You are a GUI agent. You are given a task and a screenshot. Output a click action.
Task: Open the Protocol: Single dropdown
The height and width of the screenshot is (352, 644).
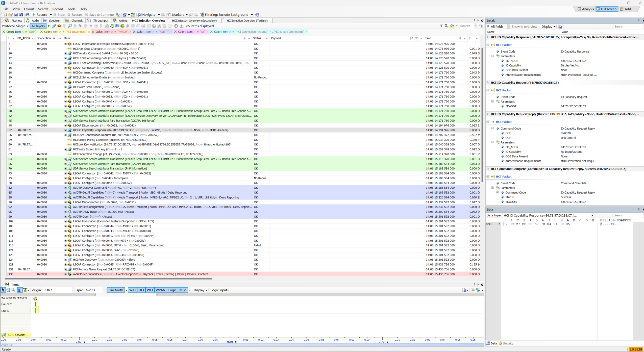pos(15,26)
